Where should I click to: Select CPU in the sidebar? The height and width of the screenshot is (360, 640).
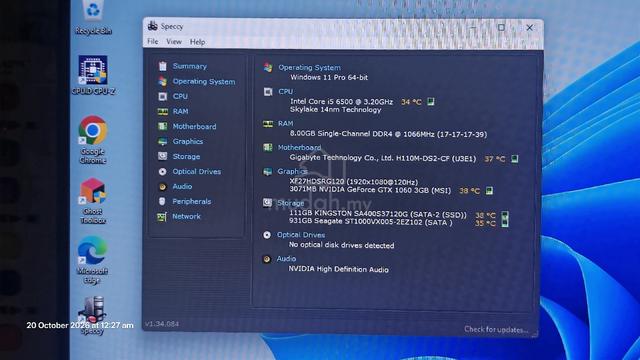point(180,96)
